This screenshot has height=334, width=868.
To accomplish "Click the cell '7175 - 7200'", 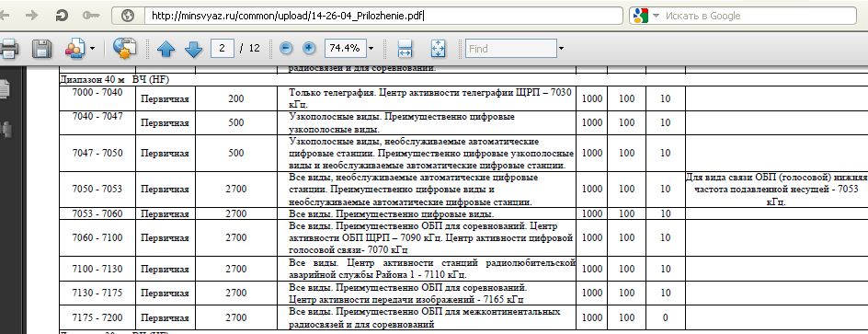I will point(97,318).
